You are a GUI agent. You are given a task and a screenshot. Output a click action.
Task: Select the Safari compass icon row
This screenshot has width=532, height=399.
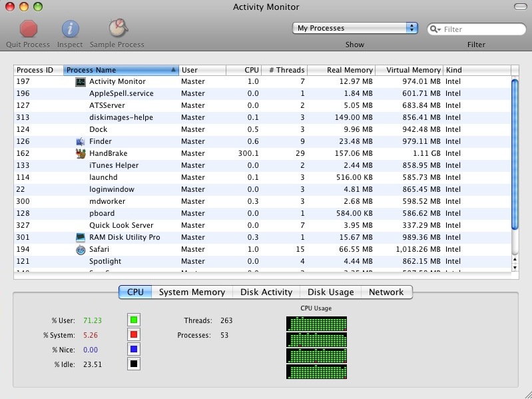point(81,249)
